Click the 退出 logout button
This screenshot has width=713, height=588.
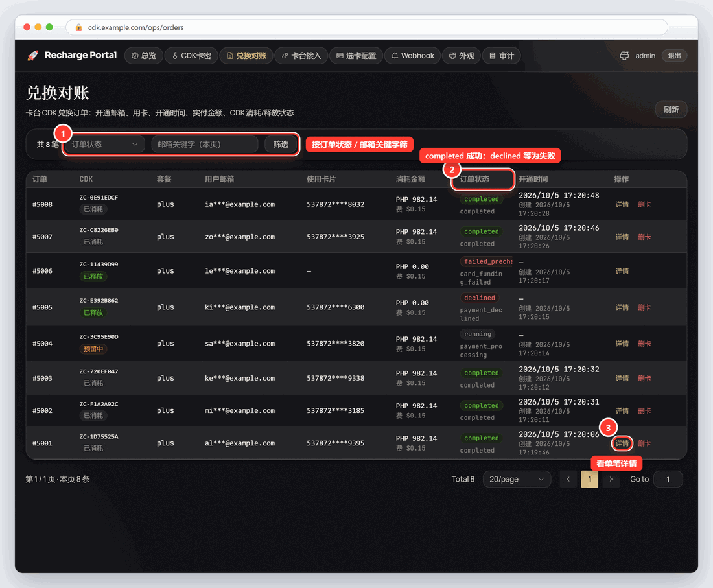click(674, 56)
